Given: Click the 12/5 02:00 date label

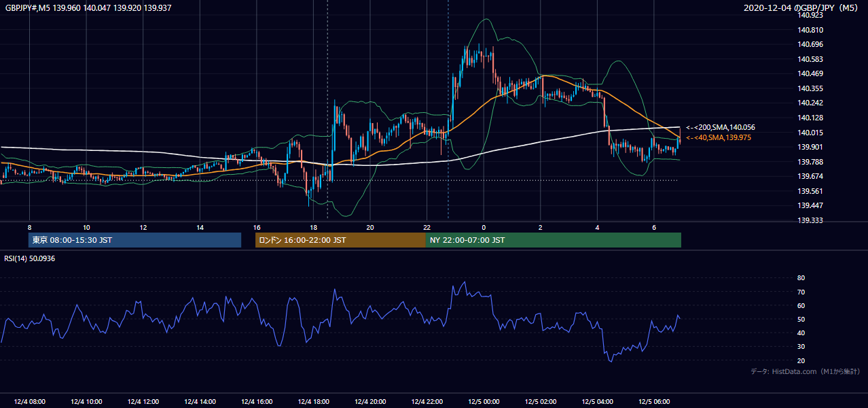Looking at the screenshot, I should [540, 401].
